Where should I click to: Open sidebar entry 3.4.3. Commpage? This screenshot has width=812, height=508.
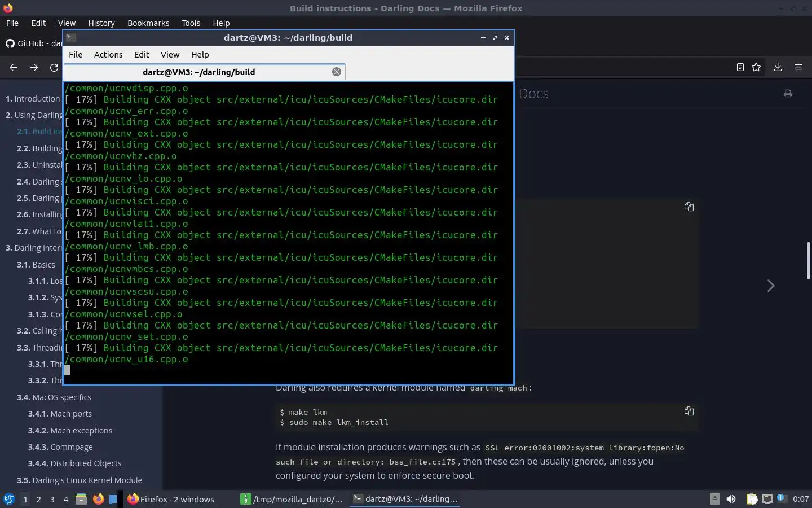(60, 447)
